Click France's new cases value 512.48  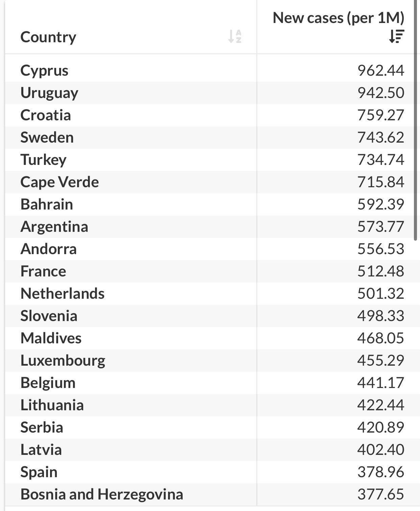click(380, 271)
